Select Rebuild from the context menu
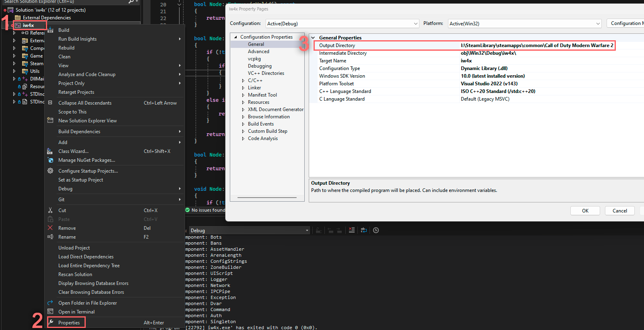Screen dimensions: 644x330 pyautogui.click(x=66, y=48)
